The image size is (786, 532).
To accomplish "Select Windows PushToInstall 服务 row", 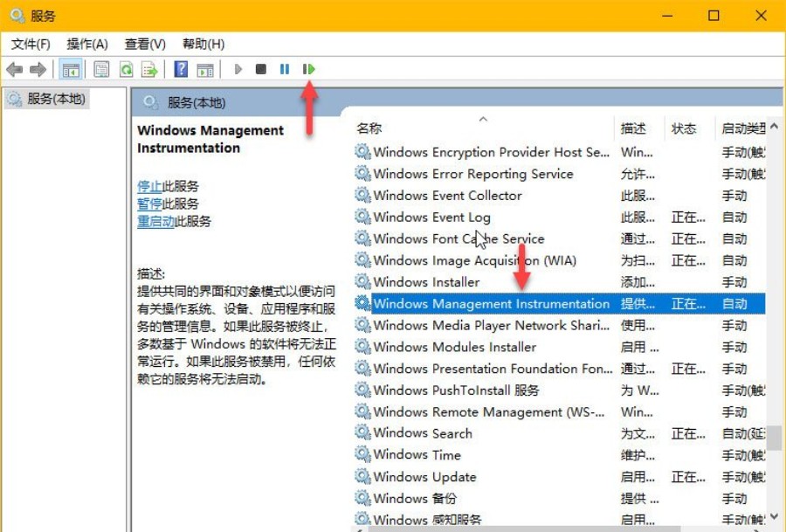I will click(x=560, y=390).
